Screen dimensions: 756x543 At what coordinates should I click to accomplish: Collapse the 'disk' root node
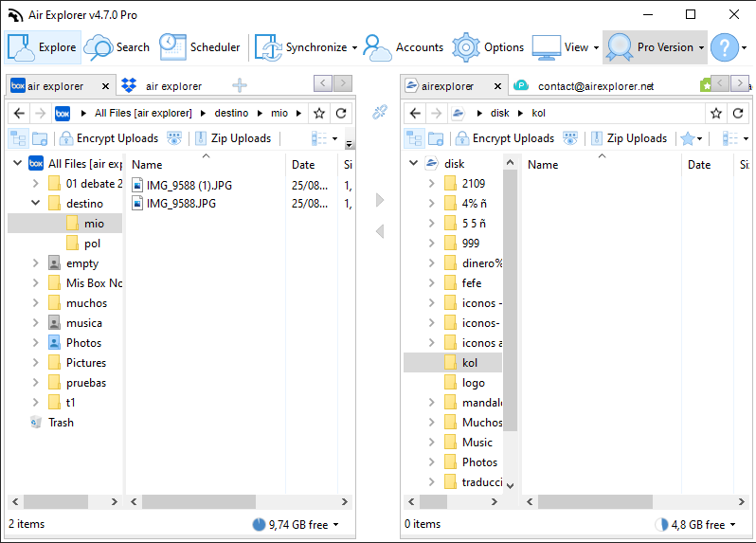pyautogui.click(x=413, y=164)
